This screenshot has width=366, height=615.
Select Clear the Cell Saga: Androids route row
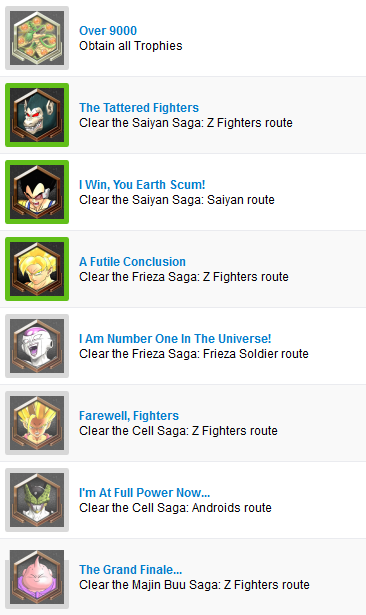click(x=183, y=500)
